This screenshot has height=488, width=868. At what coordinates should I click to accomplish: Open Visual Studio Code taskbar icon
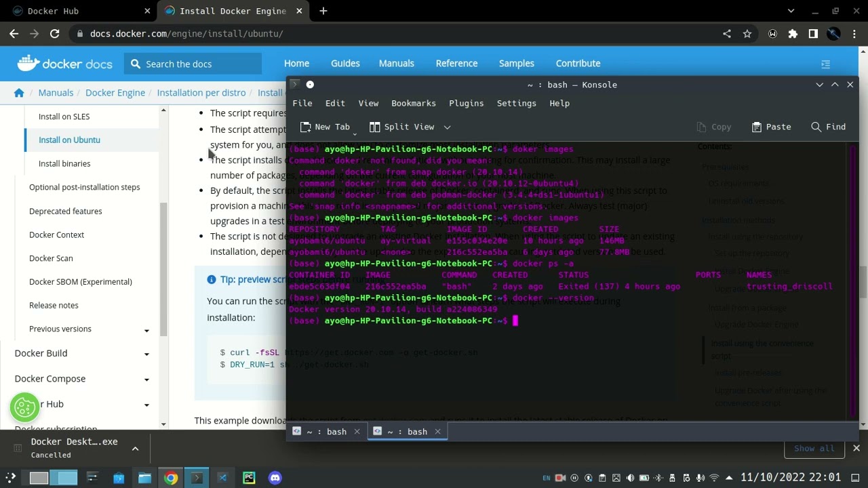point(222,478)
